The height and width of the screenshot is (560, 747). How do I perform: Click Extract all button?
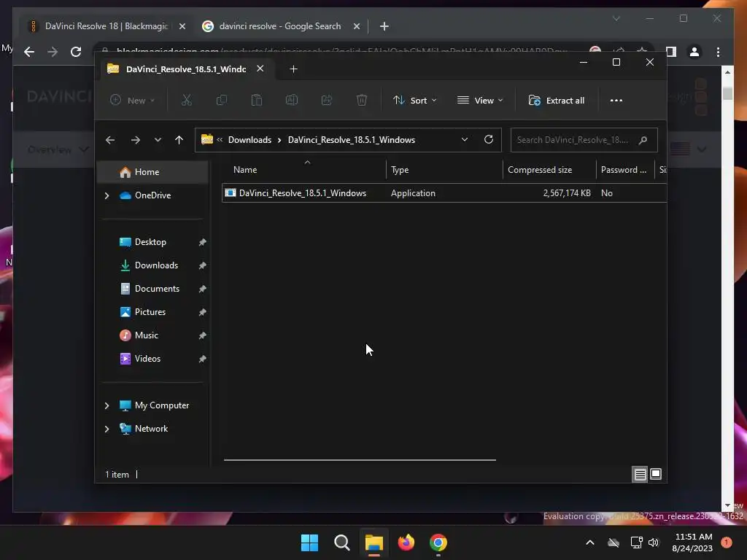pos(557,100)
